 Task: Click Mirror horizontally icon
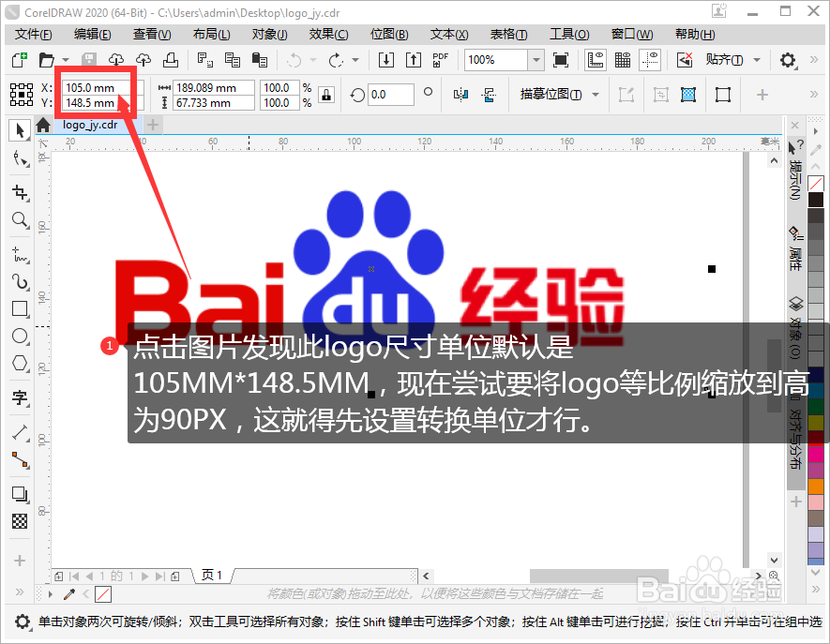(461, 95)
